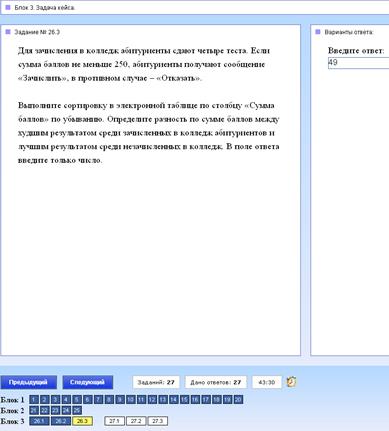This screenshot has height=431, width=389.
Task: Click the Блок 3 row label
Action: coord(12,421)
